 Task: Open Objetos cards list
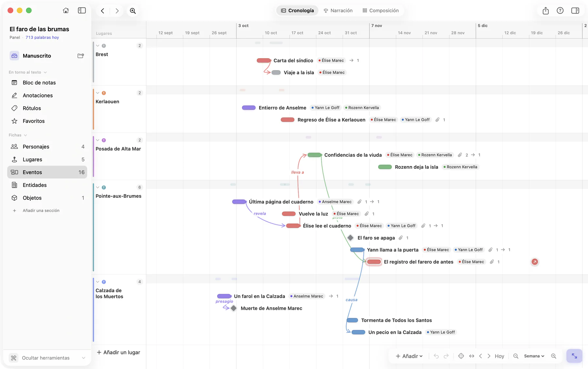coord(47,198)
